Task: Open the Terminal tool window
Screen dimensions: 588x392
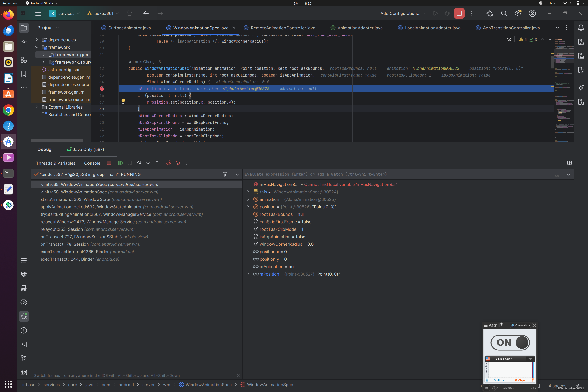Action: point(24,344)
